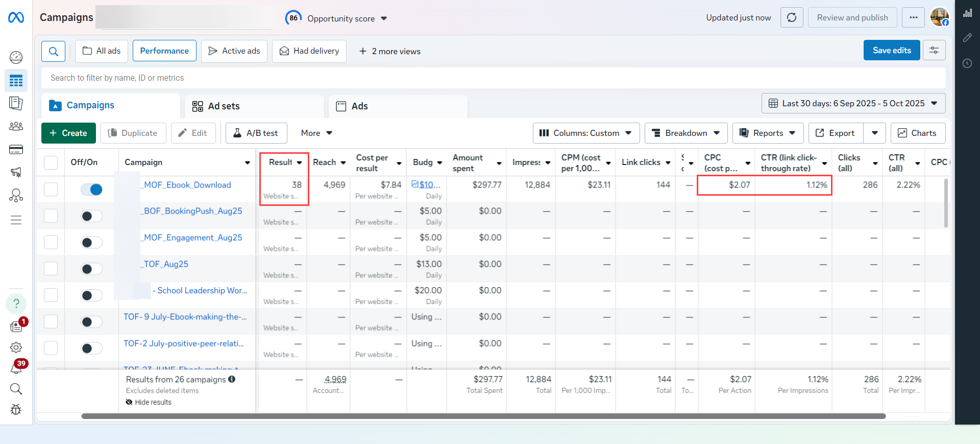
Task: Expand the More actions dropdown
Action: (316, 133)
